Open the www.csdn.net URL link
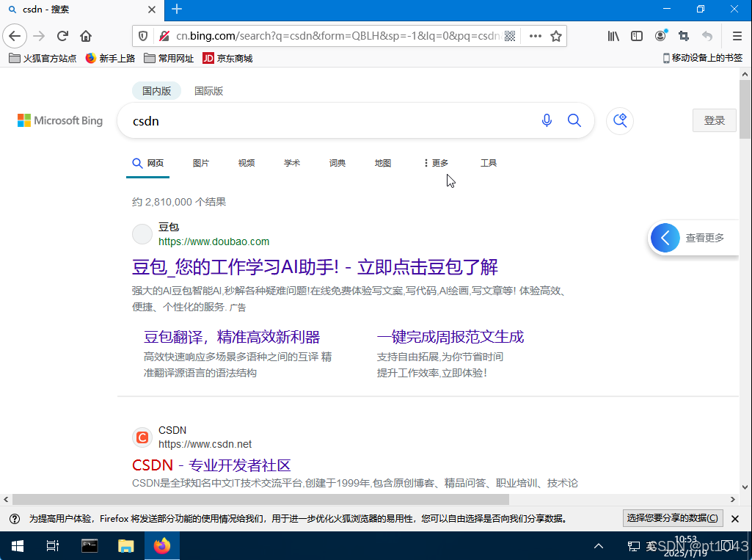This screenshot has height=560, width=752. pos(205,444)
